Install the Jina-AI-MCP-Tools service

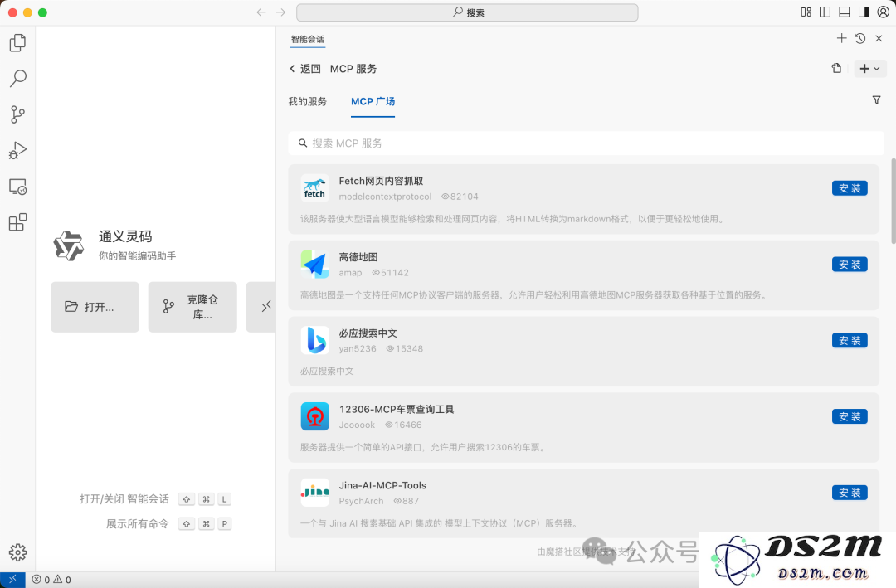850,492
